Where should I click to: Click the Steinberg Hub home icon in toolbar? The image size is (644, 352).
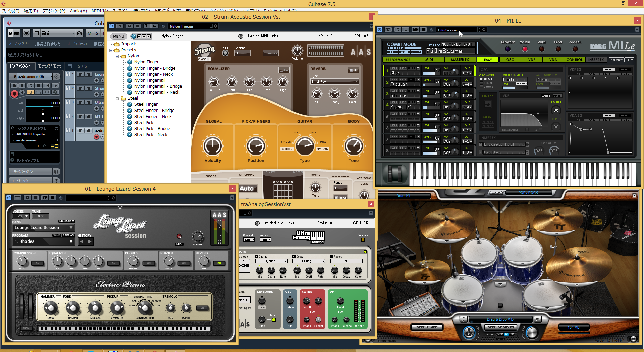tap(79, 33)
